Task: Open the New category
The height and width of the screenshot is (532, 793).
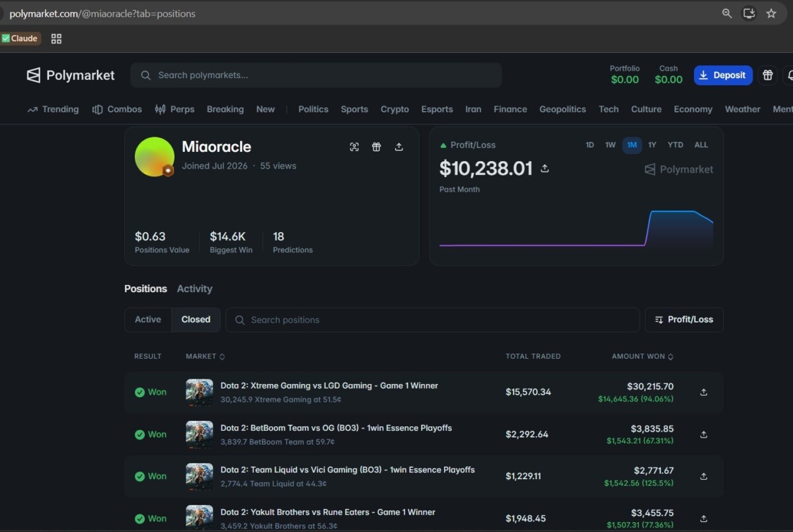Action: 266,110
